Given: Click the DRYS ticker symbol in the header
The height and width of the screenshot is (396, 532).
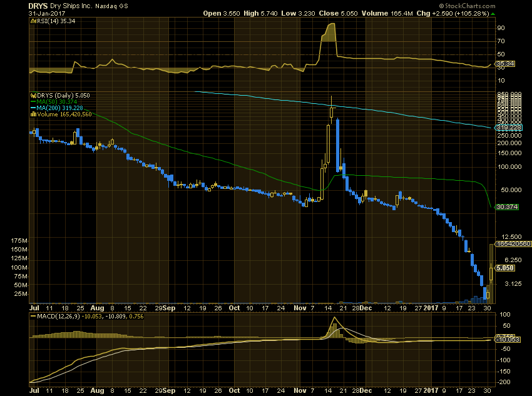Looking at the screenshot, I should [x=38, y=6].
